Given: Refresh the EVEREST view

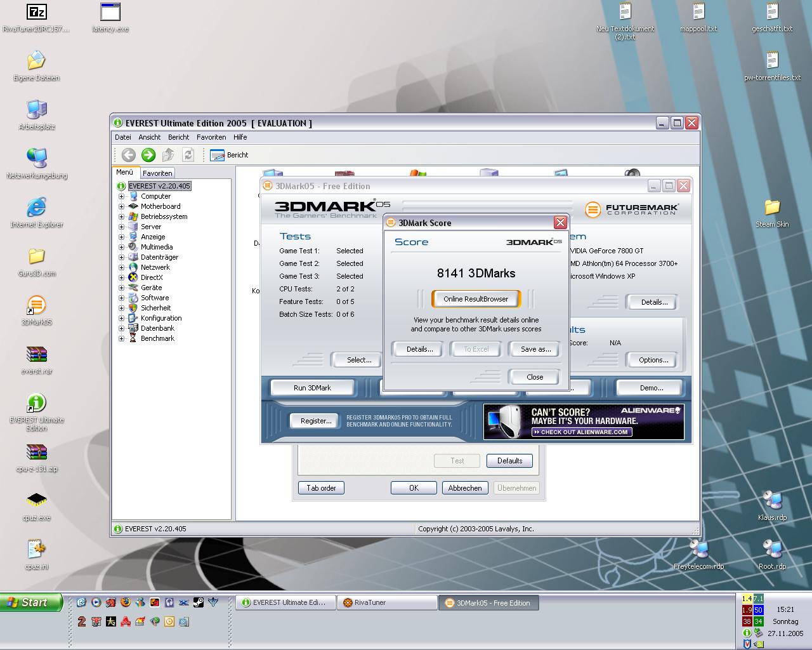Looking at the screenshot, I should pos(188,154).
